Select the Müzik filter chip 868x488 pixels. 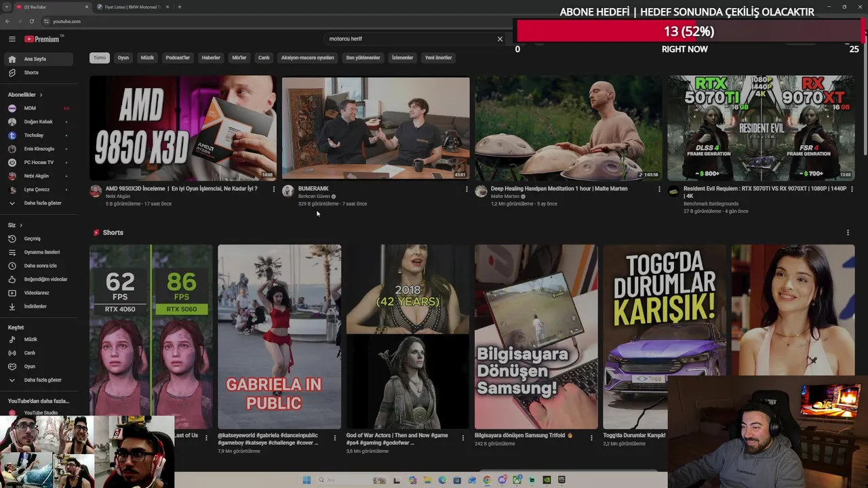(147, 58)
